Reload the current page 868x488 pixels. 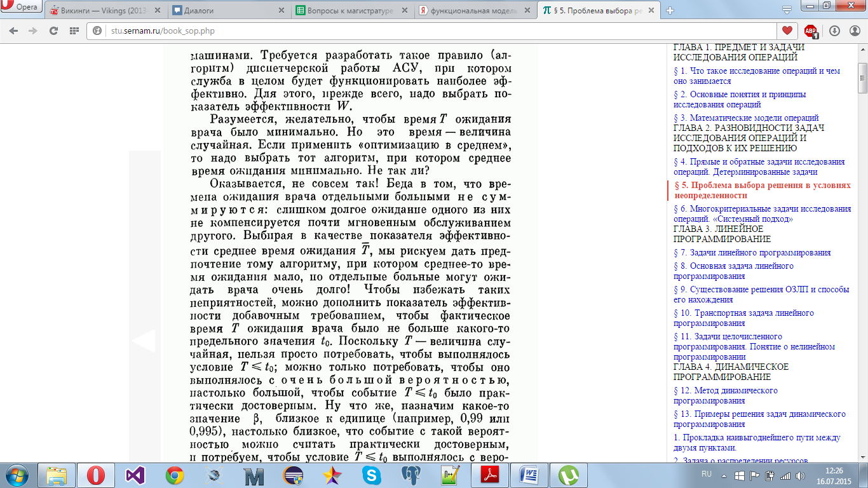(x=54, y=30)
